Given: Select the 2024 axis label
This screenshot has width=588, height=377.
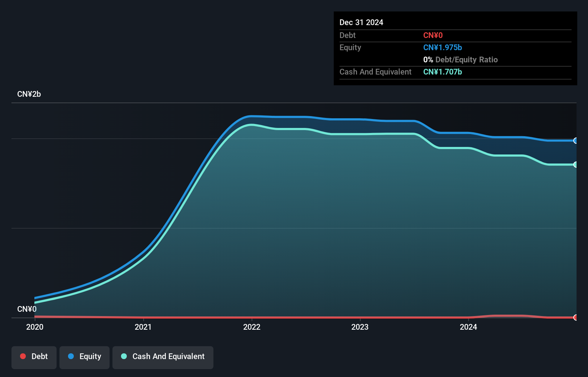Looking at the screenshot, I should [x=469, y=327].
